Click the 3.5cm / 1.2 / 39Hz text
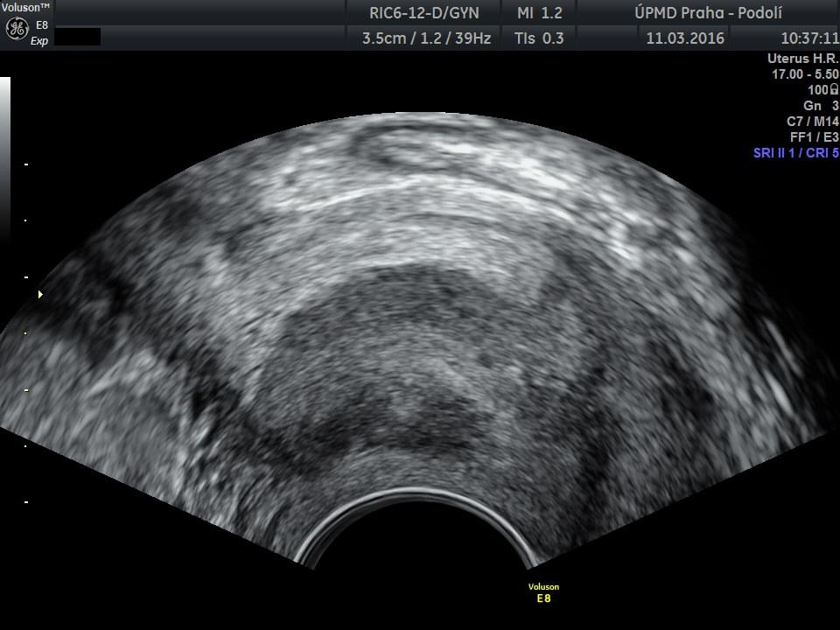The height and width of the screenshot is (630, 840). click(x=426, y=38)
